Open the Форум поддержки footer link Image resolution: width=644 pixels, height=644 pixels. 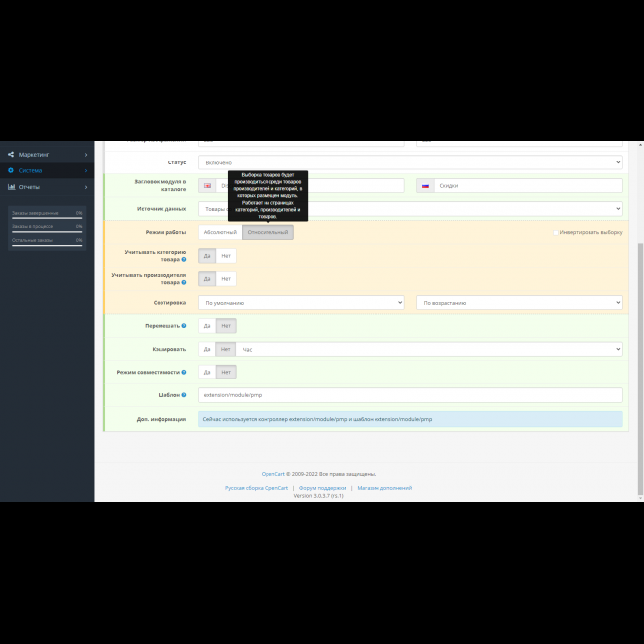tap(322, 488)
